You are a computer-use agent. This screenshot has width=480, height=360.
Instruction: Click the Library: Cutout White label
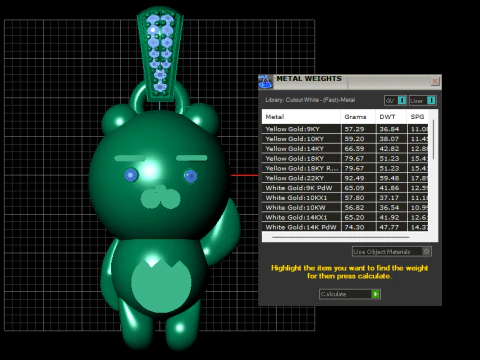click(310, 100)
